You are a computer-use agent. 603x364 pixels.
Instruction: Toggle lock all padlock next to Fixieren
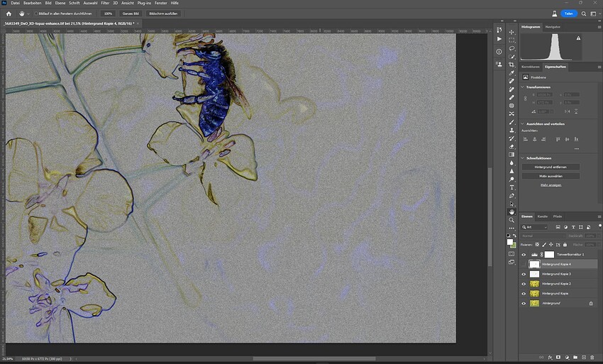(x=565, y=245)
